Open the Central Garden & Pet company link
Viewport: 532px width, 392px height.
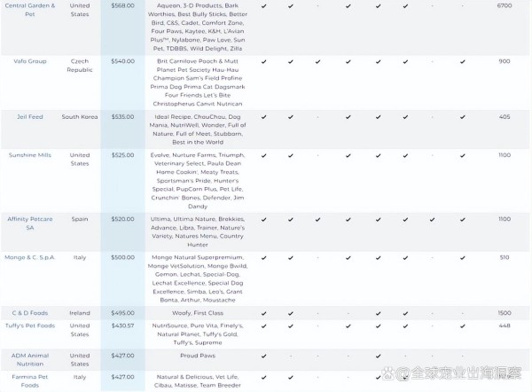29,11
